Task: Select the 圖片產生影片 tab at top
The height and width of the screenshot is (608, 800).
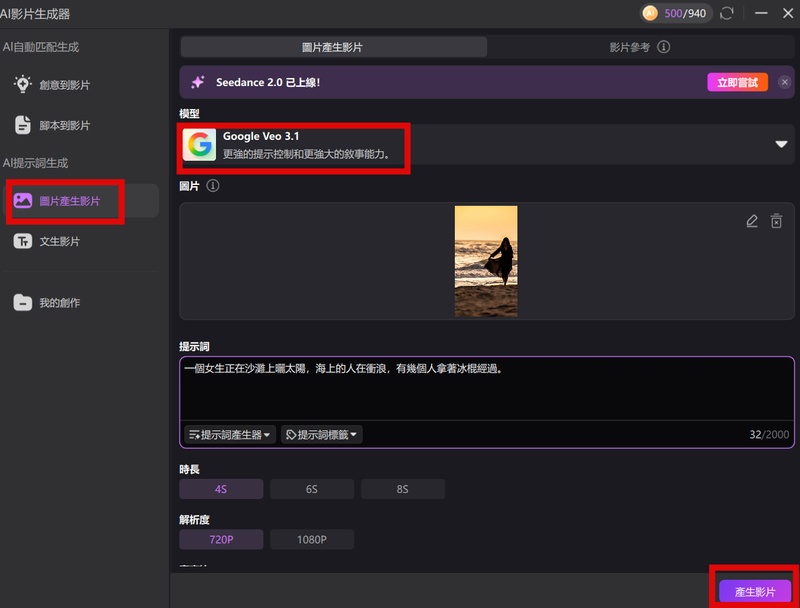Action: pyautogui.click(x=332, y=46)
